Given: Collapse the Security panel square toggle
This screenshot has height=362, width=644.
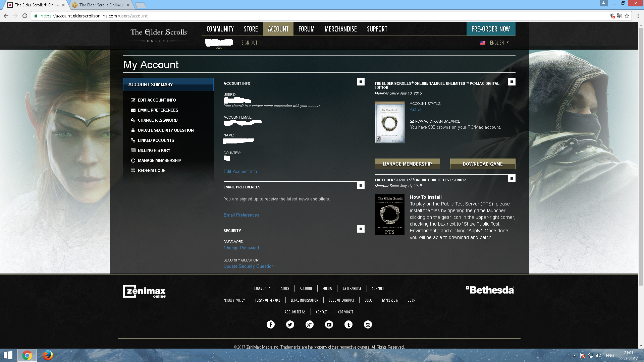Looking at the screenshot, I should point(361,229).
